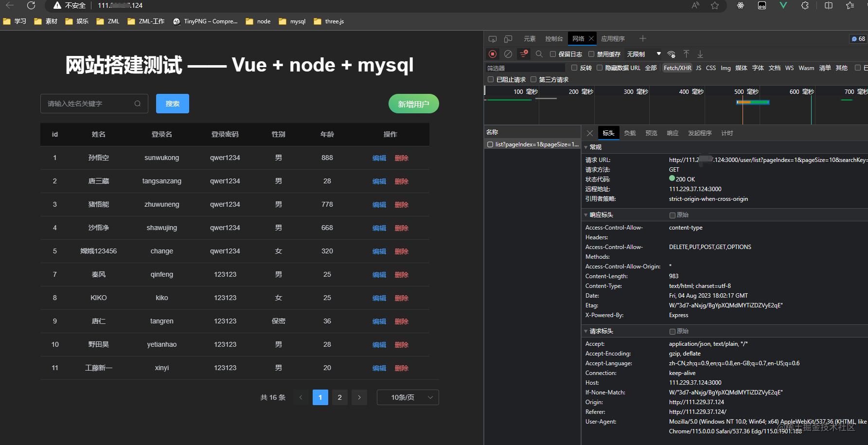Open the Vue devtools extension icon
868x445 pixels.
tap(783, 5)
